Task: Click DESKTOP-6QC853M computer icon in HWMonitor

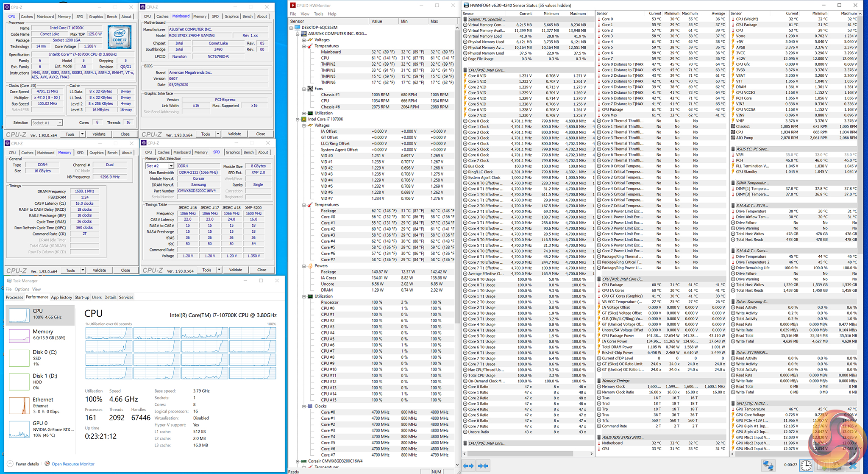Action: (298, 28)
